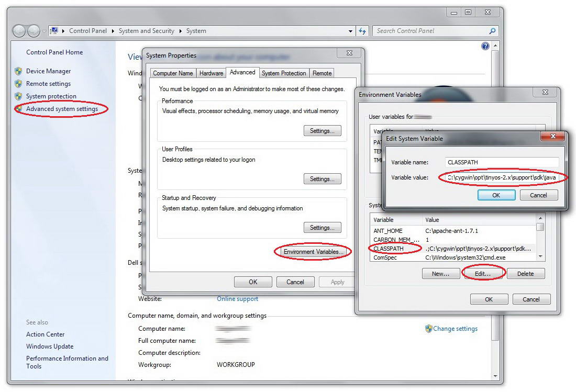This screenshot has width=576, height=392.
Task: Select the ComSpec system variable row
Action: pos(453,257)
